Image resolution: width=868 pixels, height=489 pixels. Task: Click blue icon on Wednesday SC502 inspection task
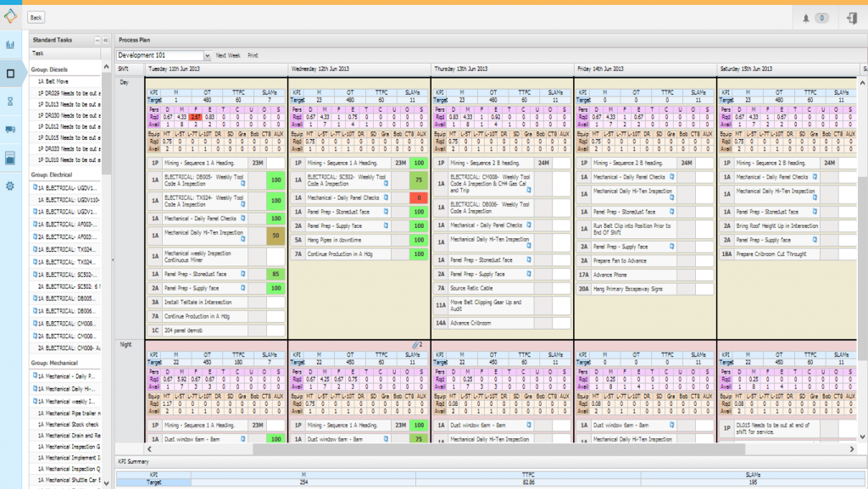click(386, 184)
